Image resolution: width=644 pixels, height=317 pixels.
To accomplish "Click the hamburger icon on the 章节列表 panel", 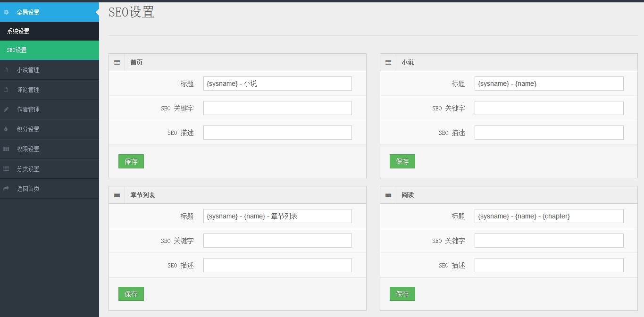I will 117,195.
